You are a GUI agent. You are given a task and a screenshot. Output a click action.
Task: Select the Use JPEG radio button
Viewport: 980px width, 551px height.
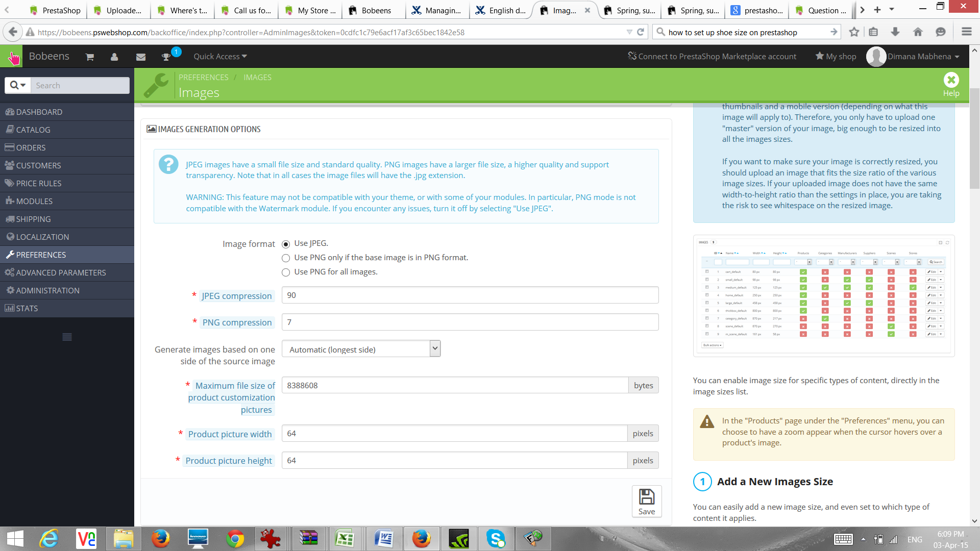[286, 244]
